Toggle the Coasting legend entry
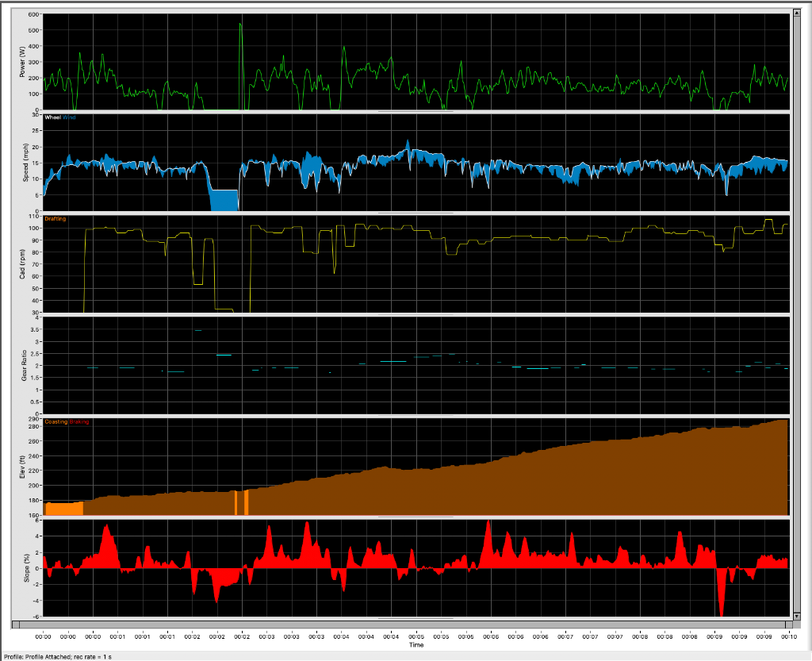The image size is (812, 661). click(x=56, y=421)
